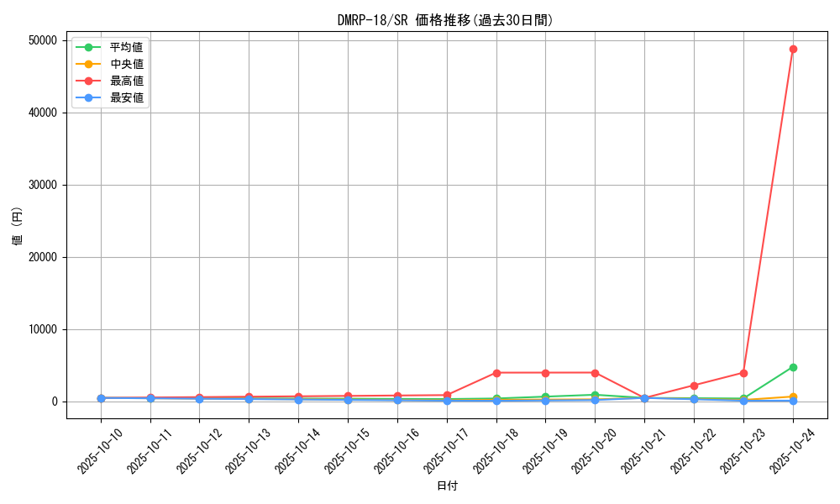Image resolution: width=840 pixels, height=504 pixels.
Task: Click the red 最高値 legend marker
Action: 88,81
